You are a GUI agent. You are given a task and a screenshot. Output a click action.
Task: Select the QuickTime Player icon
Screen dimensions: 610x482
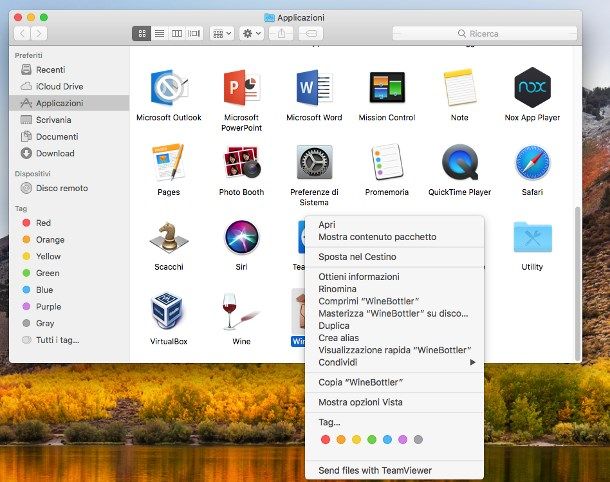point(459,162)
